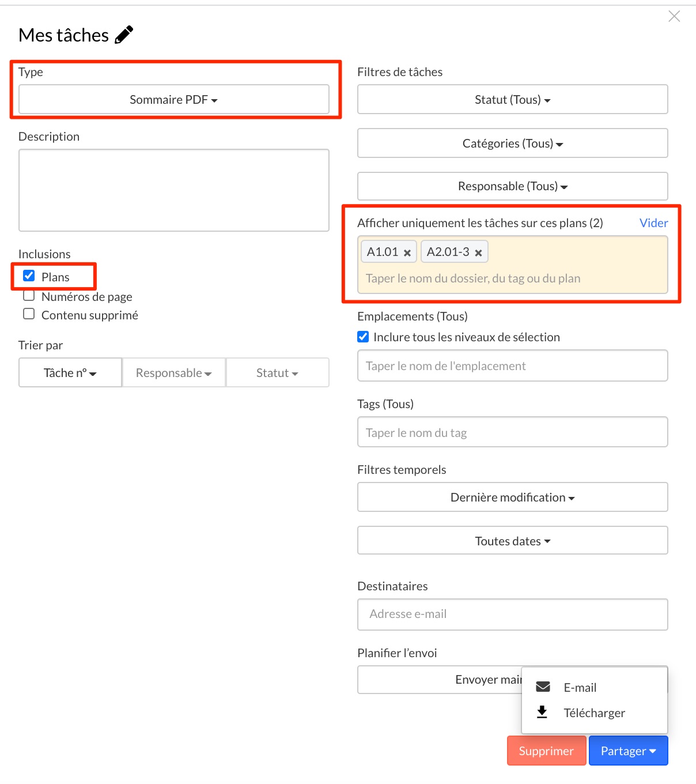The image size is (696, 784).
Task: Choose Télécharger from the share menu
Action: tap(595, 713)
